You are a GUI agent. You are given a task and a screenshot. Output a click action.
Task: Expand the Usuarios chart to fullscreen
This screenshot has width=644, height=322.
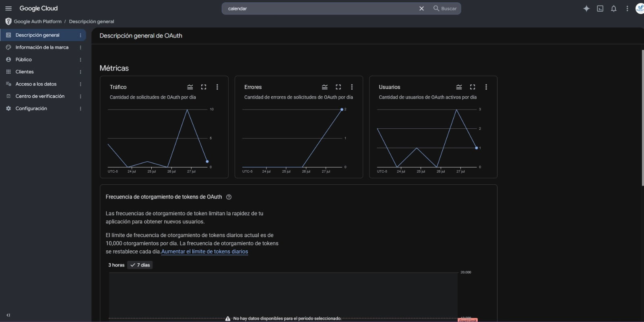coord(473,87)
